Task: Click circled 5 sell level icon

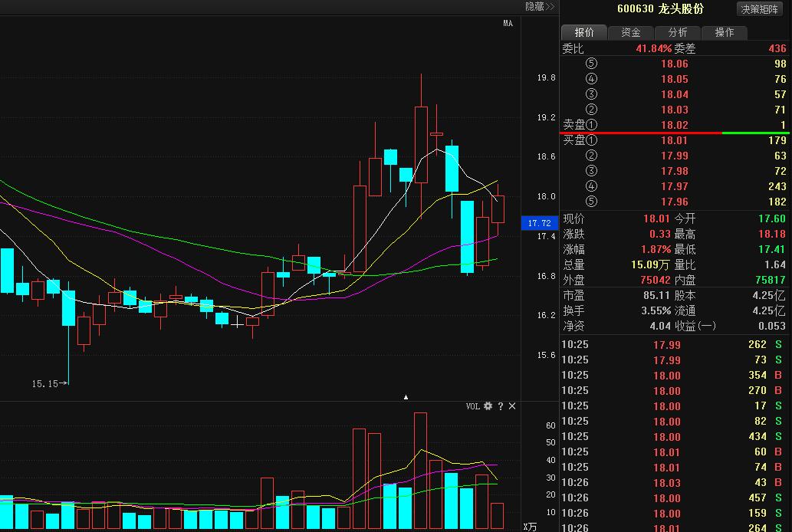Action: click(590, 64)
